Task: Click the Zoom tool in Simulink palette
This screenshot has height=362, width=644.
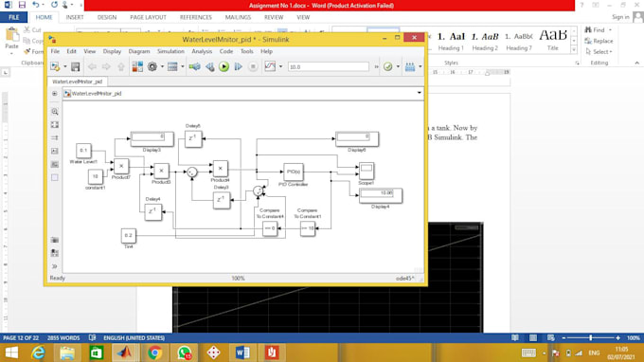Action: [55, 112]
